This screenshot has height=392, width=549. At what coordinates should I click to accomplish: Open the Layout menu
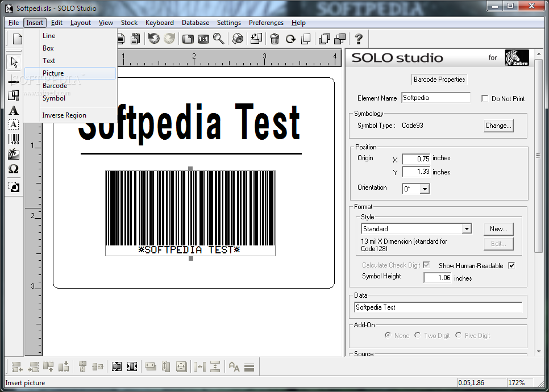click(81, 23)
